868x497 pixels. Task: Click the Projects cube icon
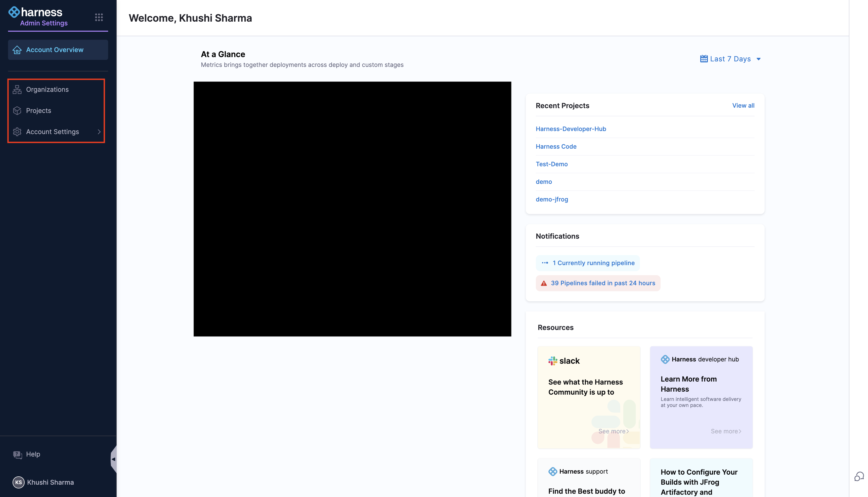[x=17, y=111]
